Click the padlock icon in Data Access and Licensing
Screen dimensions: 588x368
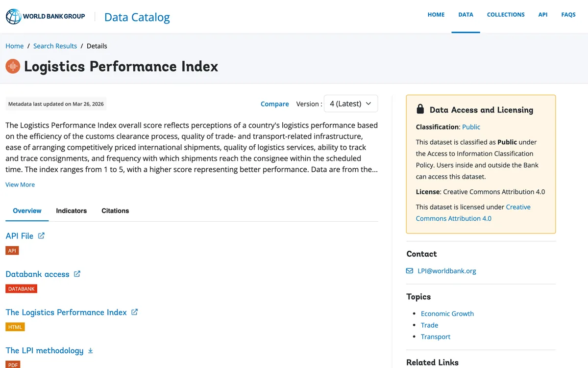(420, 109)
